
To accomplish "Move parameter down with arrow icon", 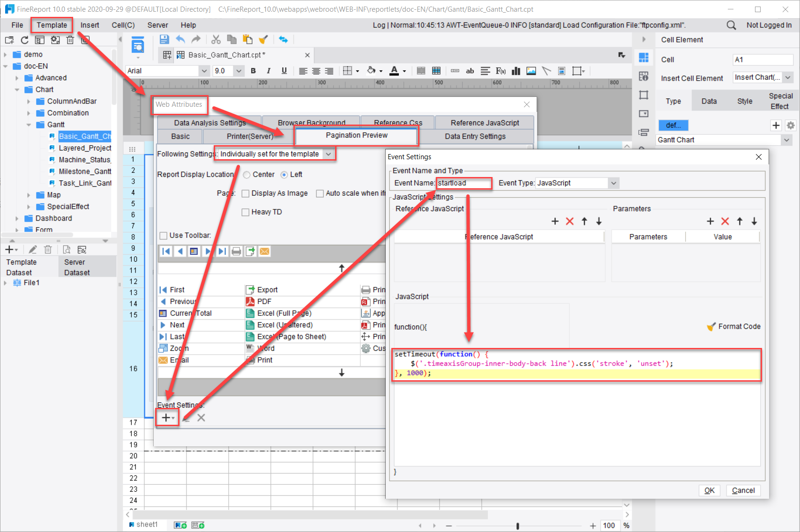I will (754, 221).
